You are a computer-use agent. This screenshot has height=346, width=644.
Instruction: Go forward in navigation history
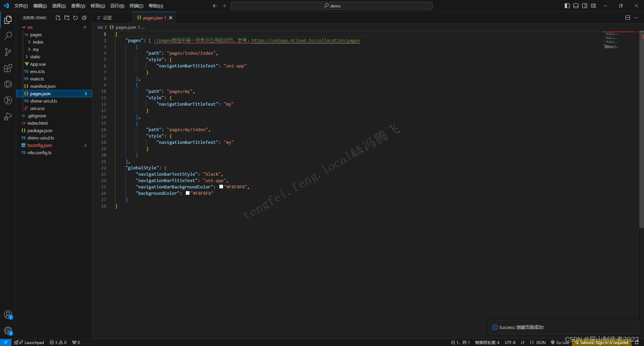224,6
